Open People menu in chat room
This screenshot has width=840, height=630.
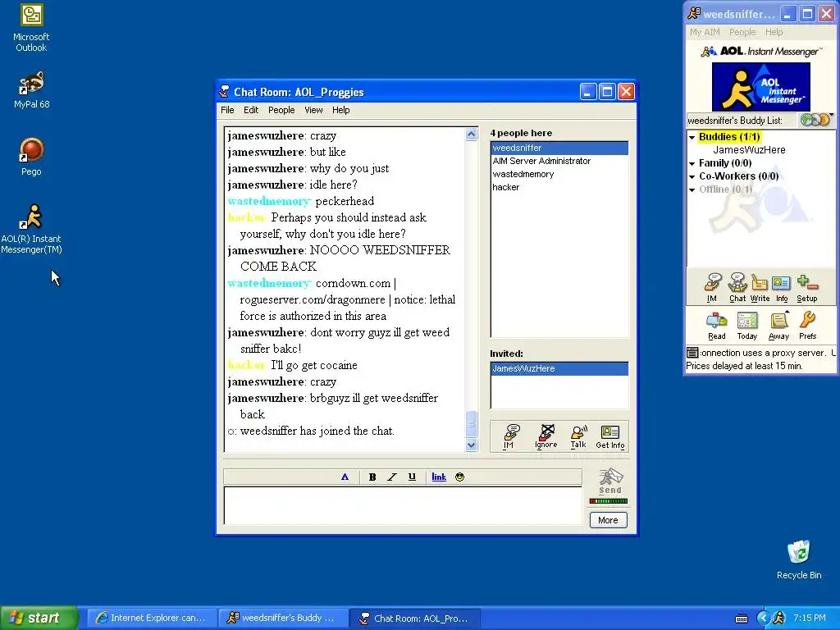tap(281, 110)
